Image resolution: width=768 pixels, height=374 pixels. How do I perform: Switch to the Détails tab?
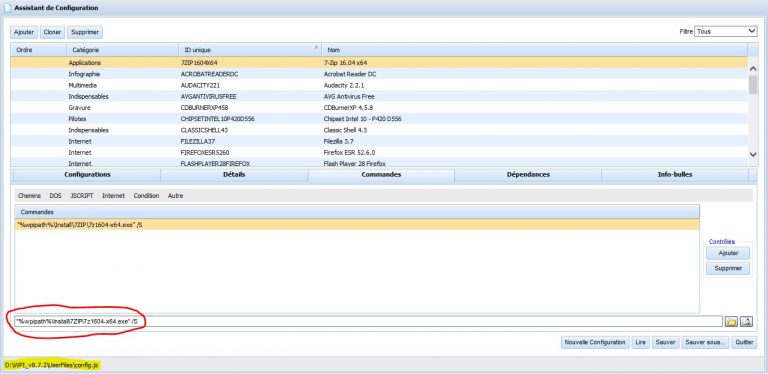(x=234, y=175)
